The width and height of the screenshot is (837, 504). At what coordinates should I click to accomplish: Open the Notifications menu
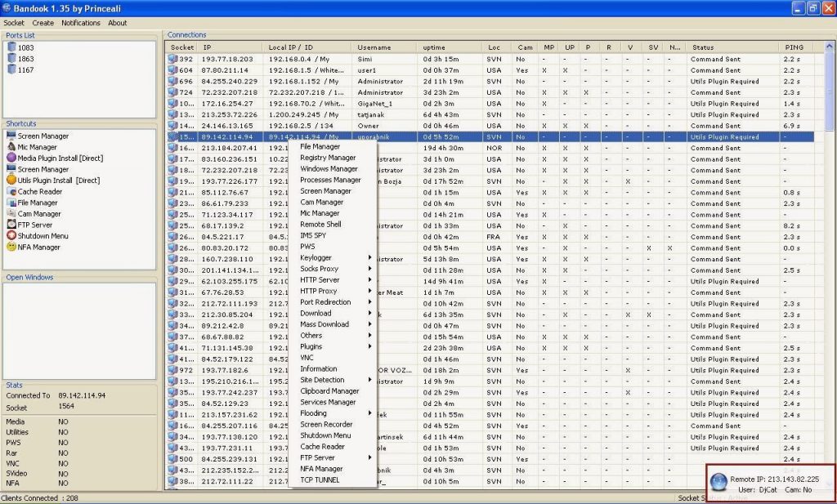click(81, 23)
